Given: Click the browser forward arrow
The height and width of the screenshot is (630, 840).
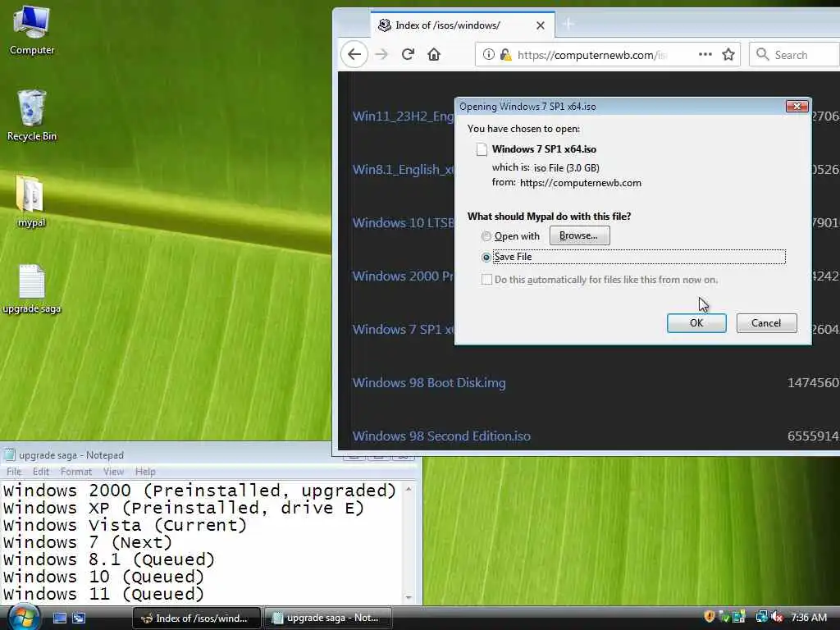Looking at the screenshot, I should click(381, 54).
